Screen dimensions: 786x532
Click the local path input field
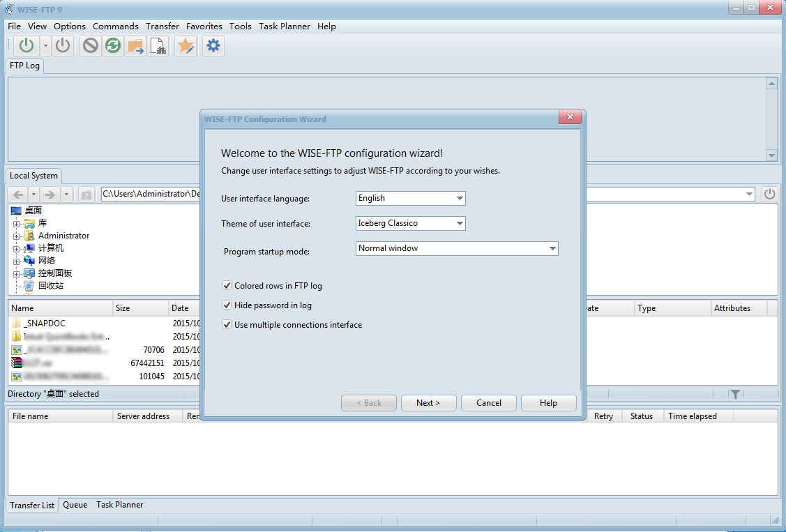tap(151, 194)
